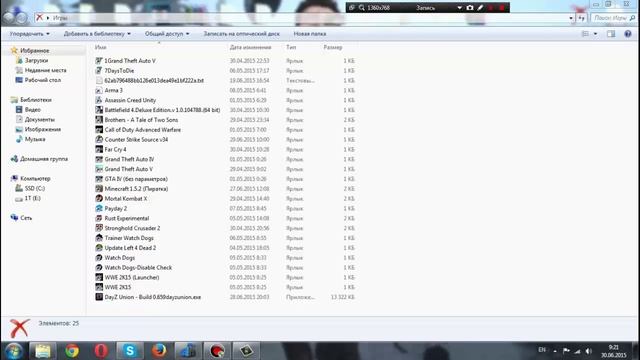Take a screenshot with recorder camera icon

pyautogui.click(x=470, y=7)
